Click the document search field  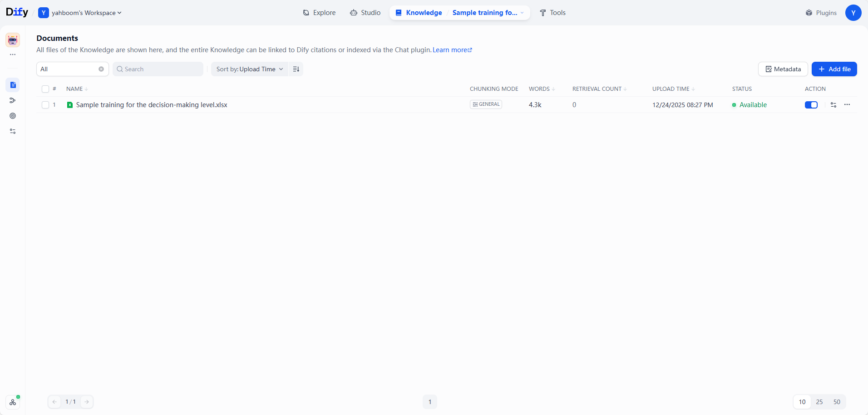click(158, 69)
